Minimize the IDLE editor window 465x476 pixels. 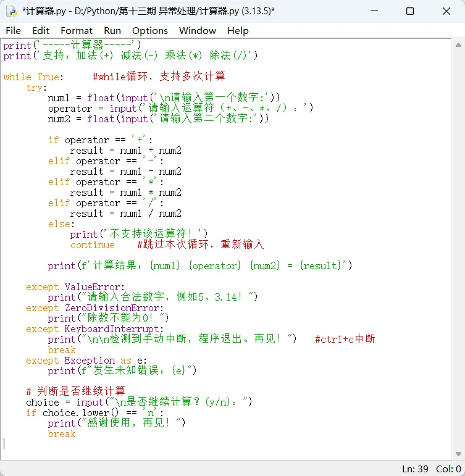pyautogui.click(x=374, y=11)
